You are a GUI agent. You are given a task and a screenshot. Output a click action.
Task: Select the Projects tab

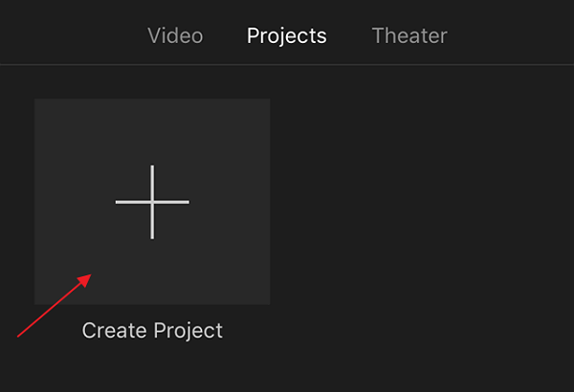click(286, 36)
